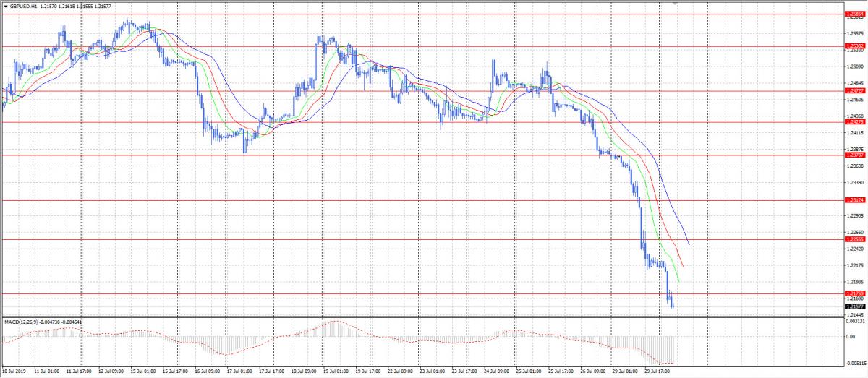Select the red 1.22555 price level tag

854,239
